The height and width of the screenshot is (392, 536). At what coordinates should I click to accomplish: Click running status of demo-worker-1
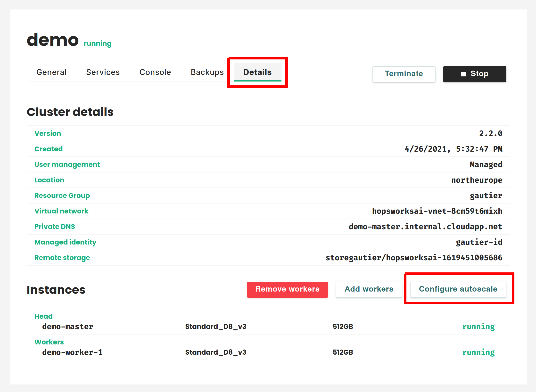[478, 352]
